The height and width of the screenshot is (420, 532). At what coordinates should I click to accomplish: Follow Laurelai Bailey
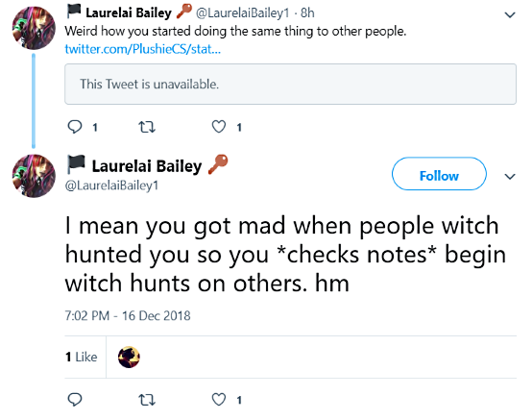point(439,174)
